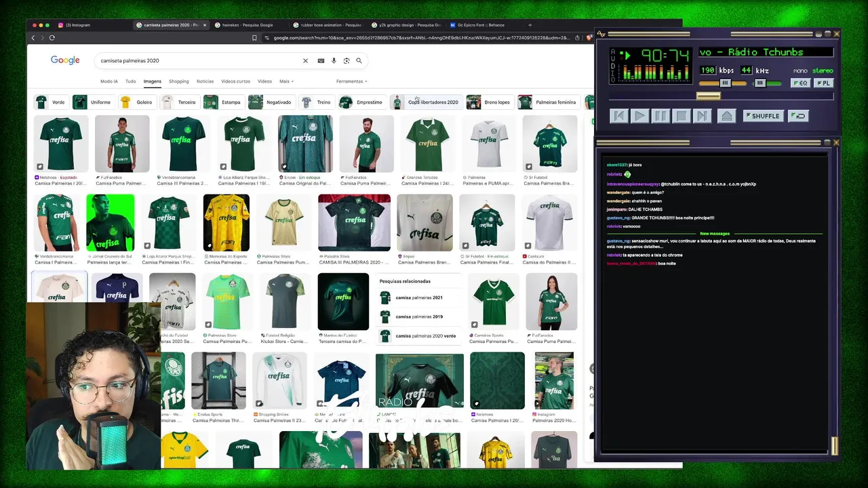Select the Emprestimo filter chip
Screen dimensions: 868x488
pos(361,102)
